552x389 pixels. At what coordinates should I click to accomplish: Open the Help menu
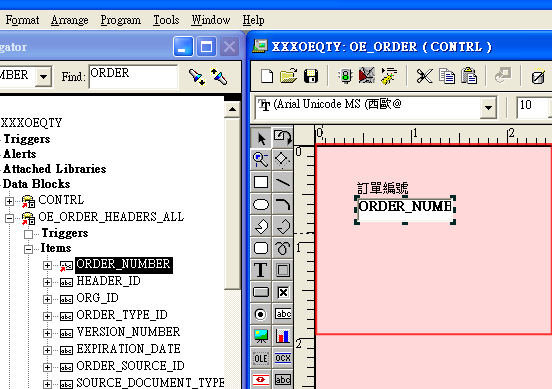click(253, 20)
